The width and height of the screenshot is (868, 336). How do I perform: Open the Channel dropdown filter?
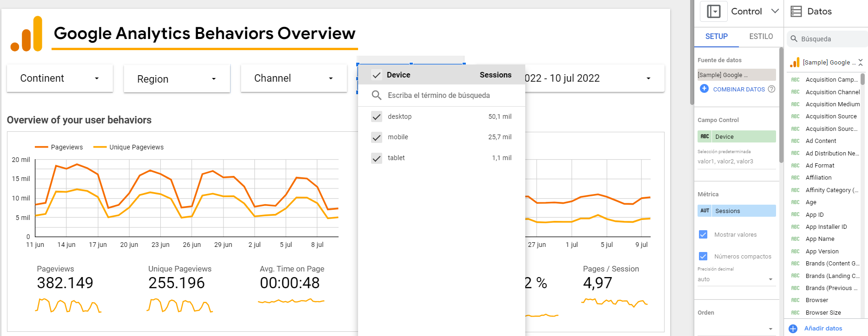click(x=294, y=78)
